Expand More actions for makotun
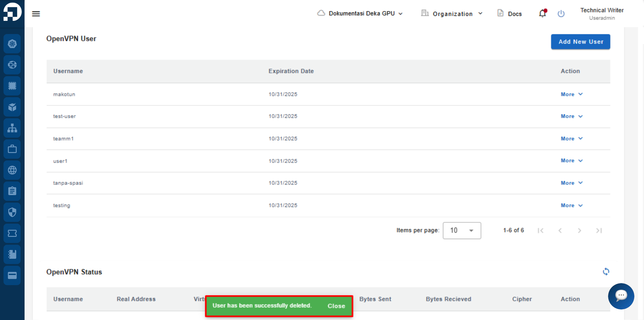The width and height of the screenshot is (644, 320). click(571, 94)
